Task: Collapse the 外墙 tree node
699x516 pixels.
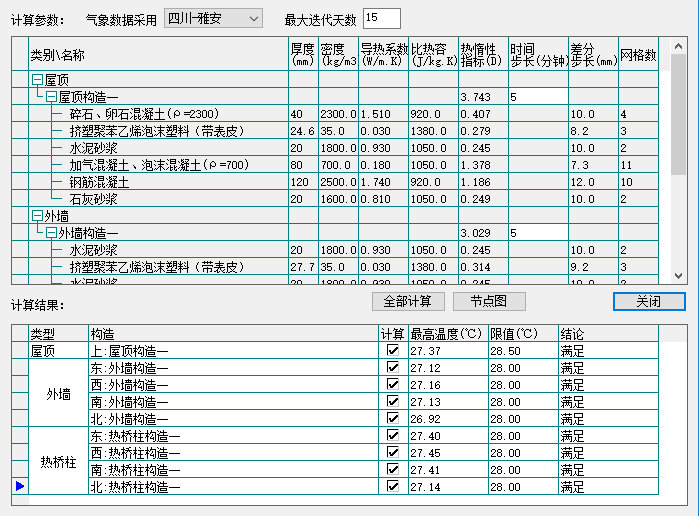Action: click(x=37, y=215)
